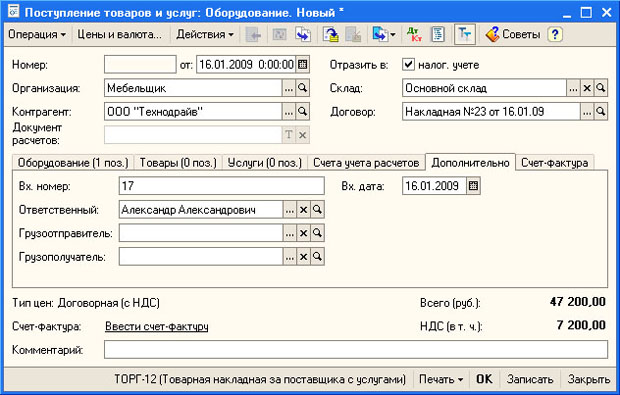The height and width of the screenshot is (395, 620).
Task: Focus the Номер input field
Action: tap(140, 64)
